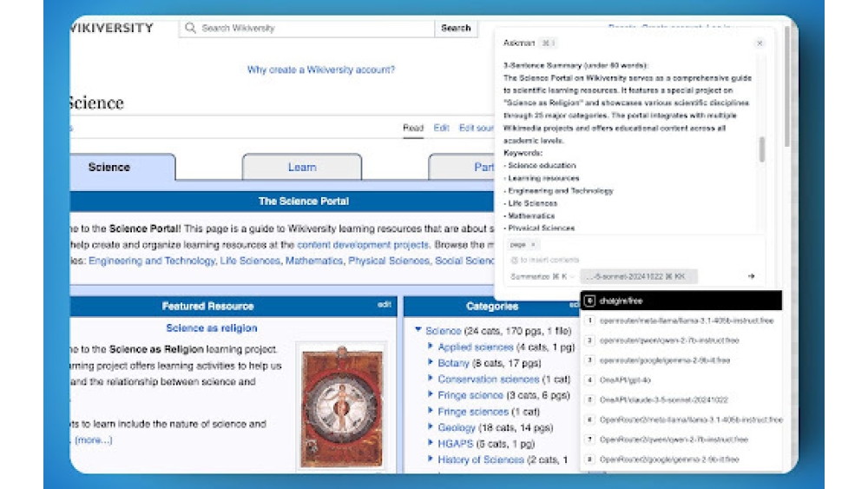Open the (more...) link
This screenshot has width=868, height=489.
pos(94,440)
